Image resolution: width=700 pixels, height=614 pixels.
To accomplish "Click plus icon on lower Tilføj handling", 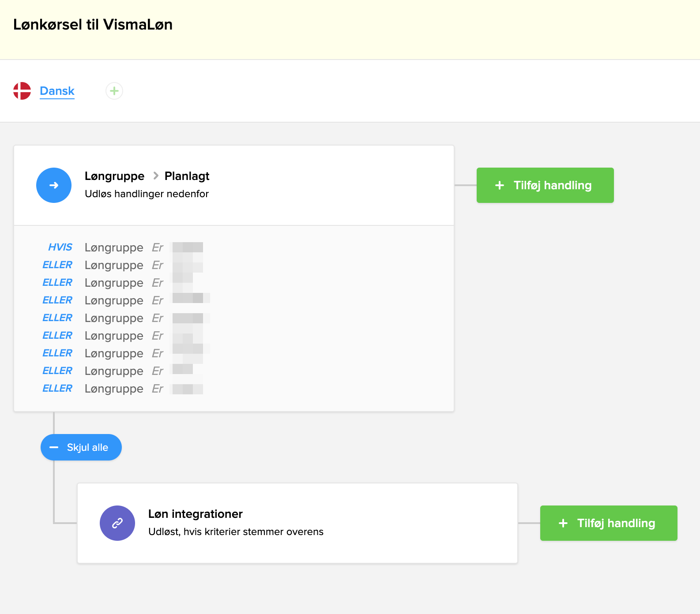I will [563, 523].
